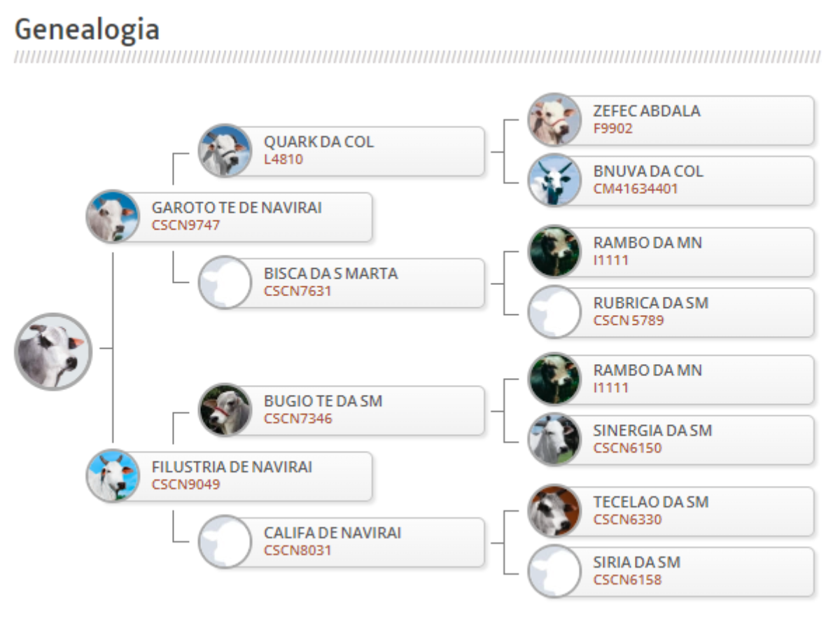Click placeholder image for SIRIA DA SM
This screenshot has width=840, height=628.
554,571
